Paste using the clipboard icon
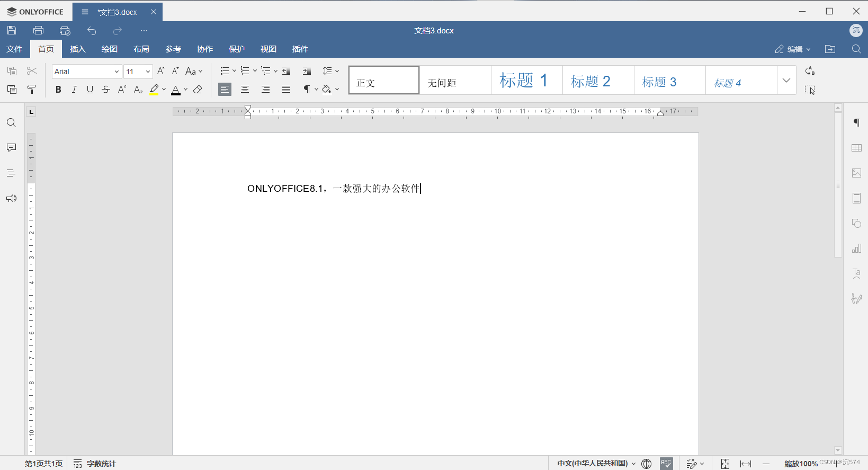 [12, 89]
